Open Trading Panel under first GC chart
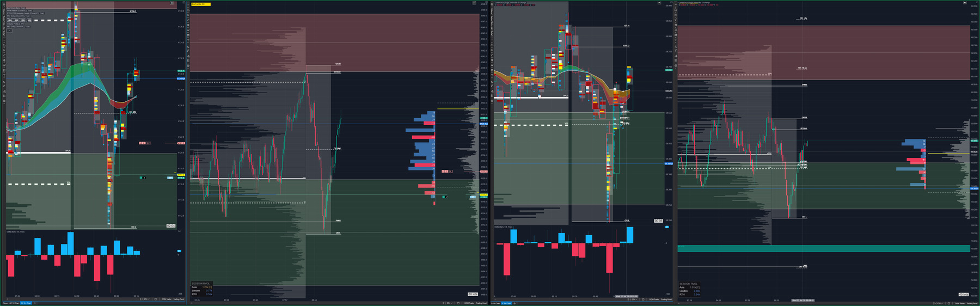This screenshot has width=980, height=306. click(179, 299)
